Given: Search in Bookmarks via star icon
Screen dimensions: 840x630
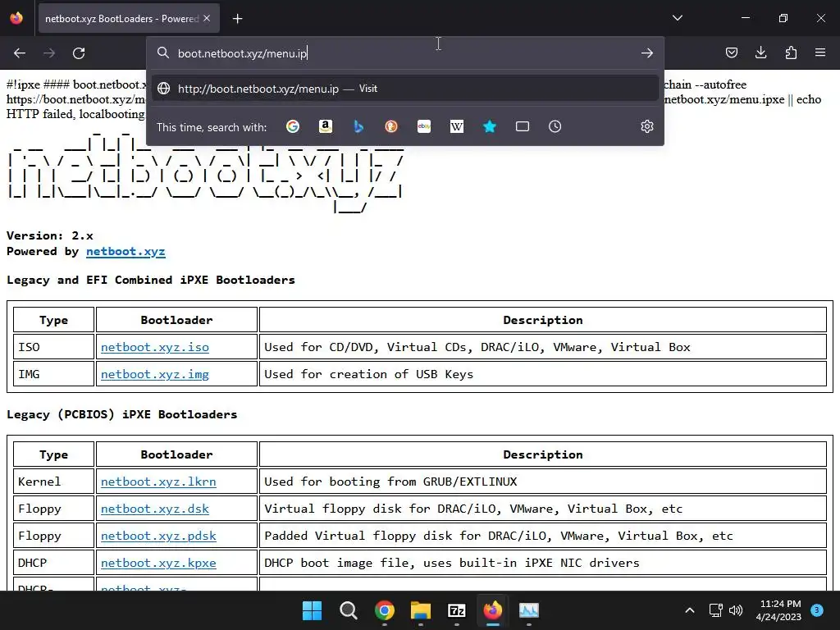Looking at the screenshot, I should click(x=489, y=126).
